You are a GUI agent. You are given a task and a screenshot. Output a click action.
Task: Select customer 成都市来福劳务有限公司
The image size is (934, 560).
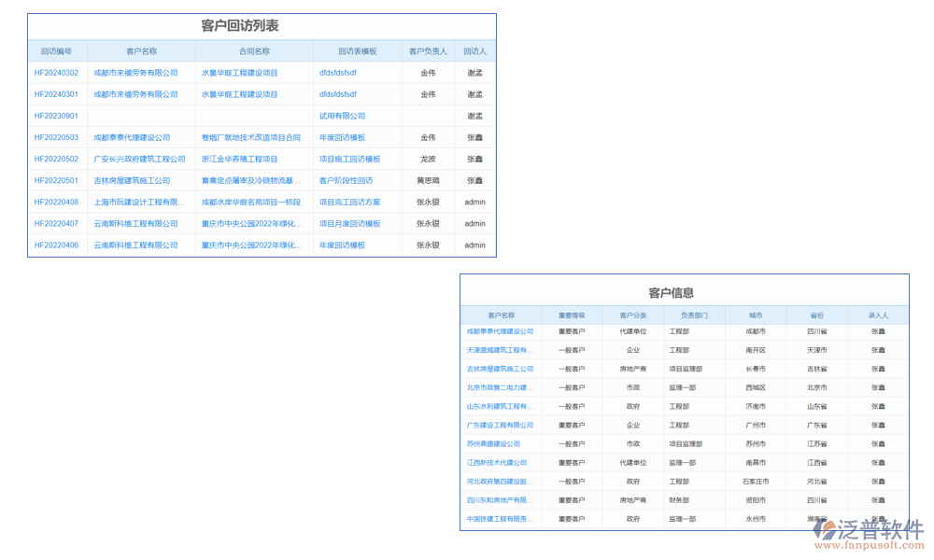tap(134, 72)
